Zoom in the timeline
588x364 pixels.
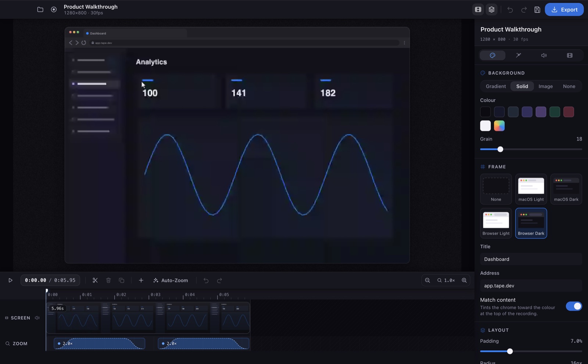464,281
